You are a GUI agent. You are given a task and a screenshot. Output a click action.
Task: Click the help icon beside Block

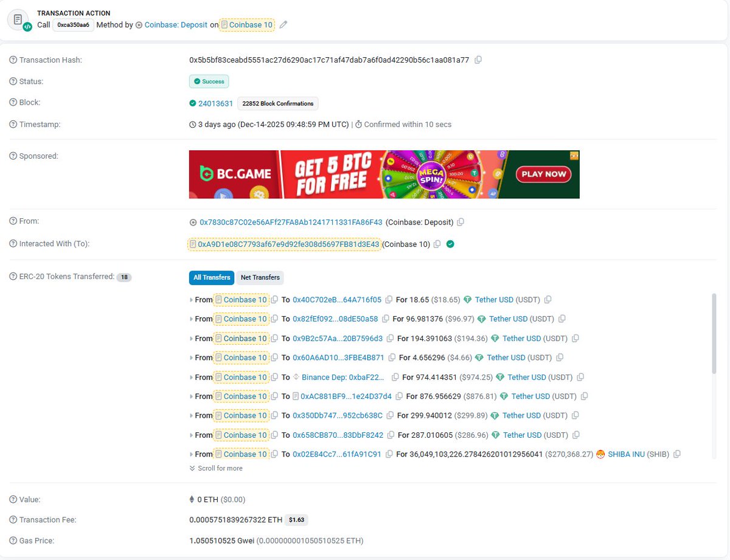click(13, 103)
